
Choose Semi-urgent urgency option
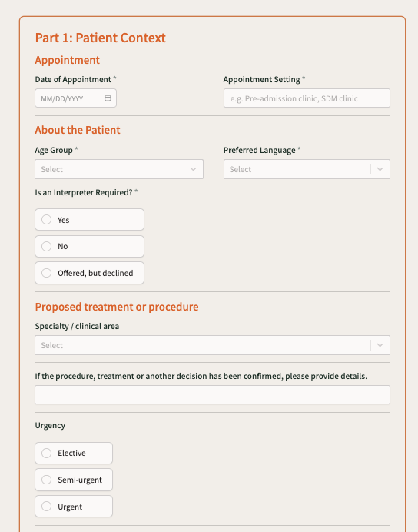tap(74, 480)
